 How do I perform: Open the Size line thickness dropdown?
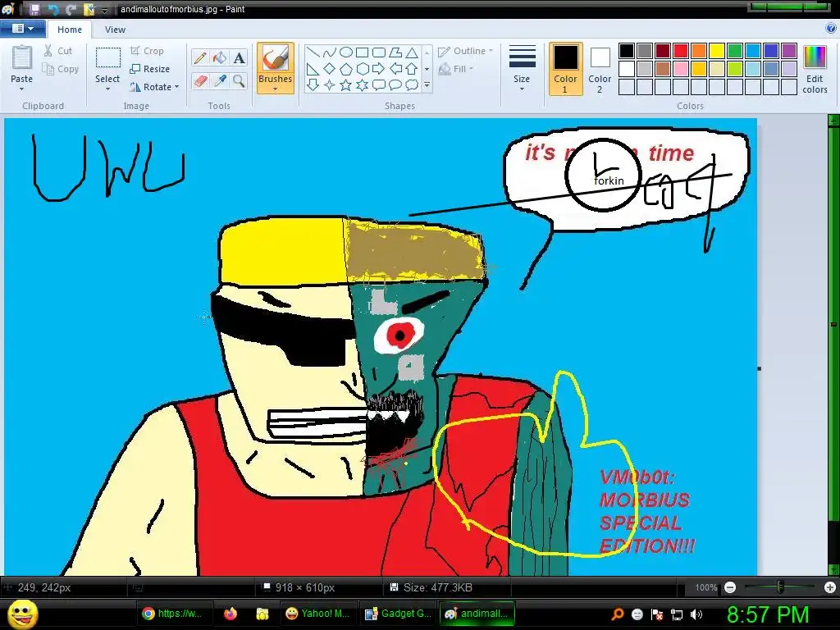click(522, 69)
